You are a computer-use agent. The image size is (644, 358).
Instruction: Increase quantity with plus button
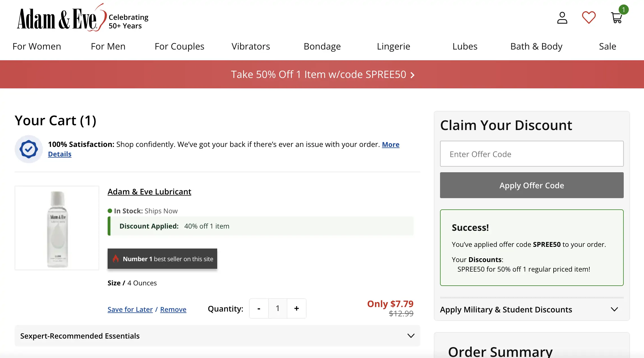(x=296, y=308)
